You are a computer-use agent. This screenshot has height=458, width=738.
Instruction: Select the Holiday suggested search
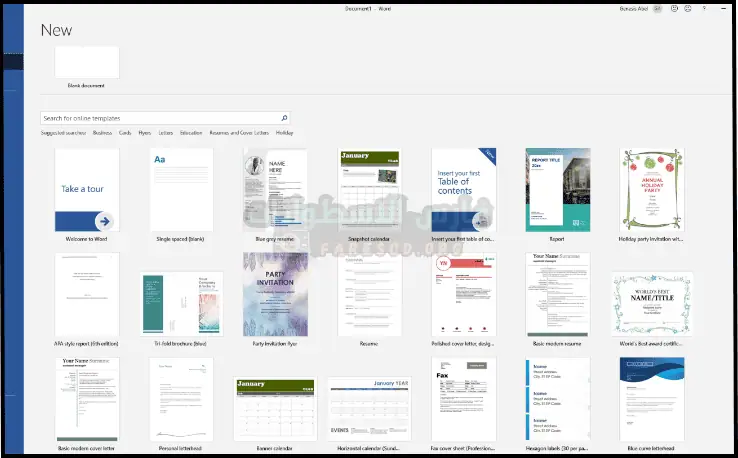click(285, 132)
